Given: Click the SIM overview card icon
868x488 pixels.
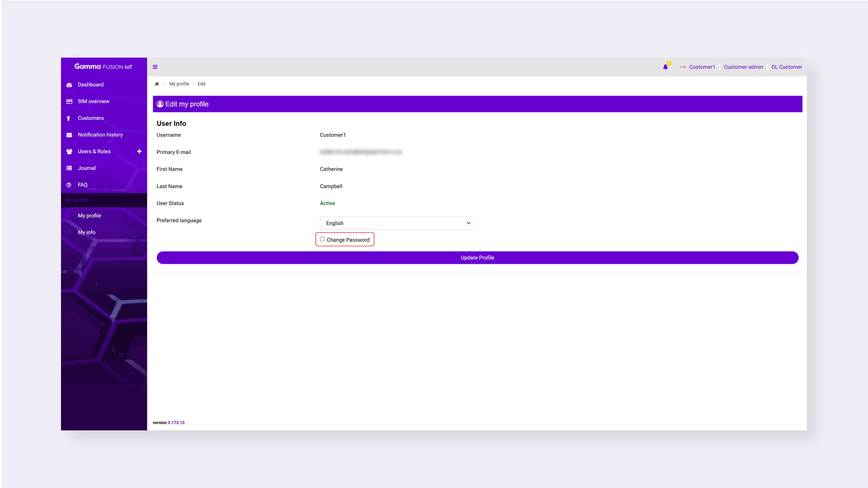Looking at the screenshot, I should 69,101.
